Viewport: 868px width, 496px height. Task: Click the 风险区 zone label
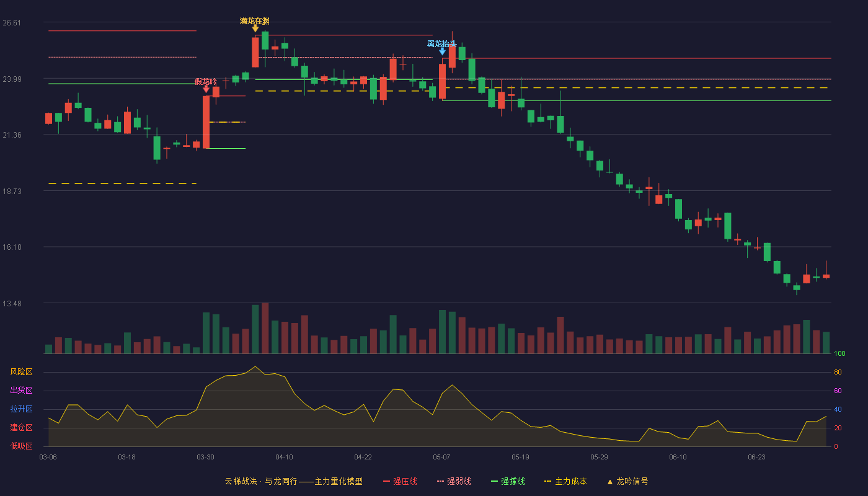21,372
